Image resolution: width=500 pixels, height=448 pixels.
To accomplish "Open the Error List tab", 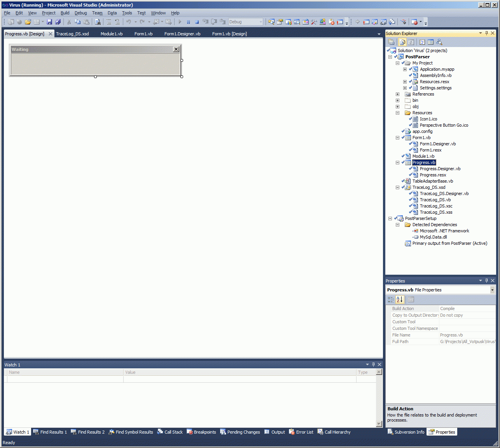I will [x=301, y=432].
